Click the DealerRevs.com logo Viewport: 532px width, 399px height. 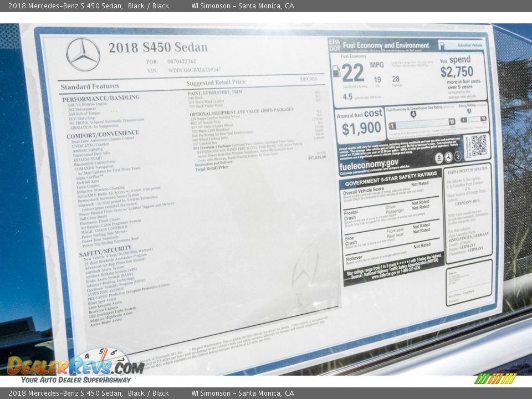75,366
